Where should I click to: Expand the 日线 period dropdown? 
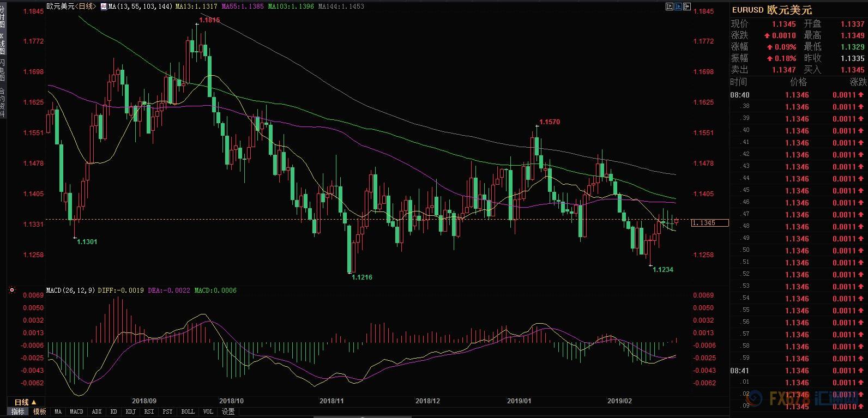coord(25,402)
